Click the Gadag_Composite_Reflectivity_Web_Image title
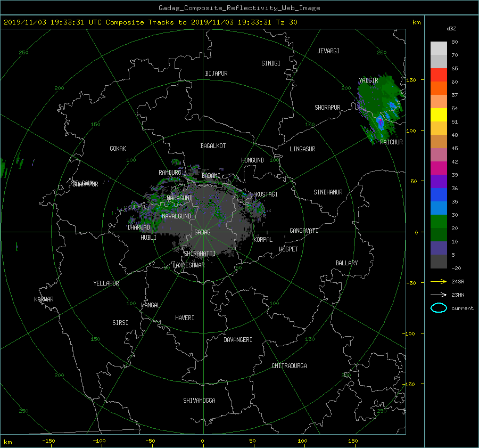 point(239,8)
